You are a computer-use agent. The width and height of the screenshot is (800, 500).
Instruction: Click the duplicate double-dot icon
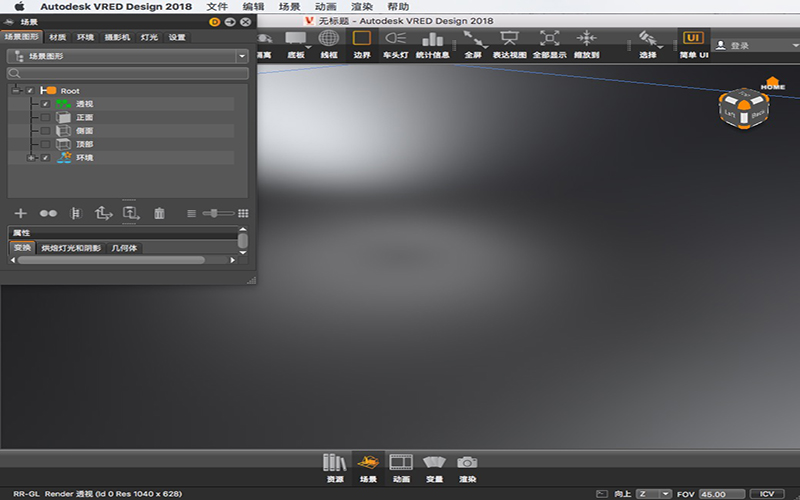coord(48,213)
